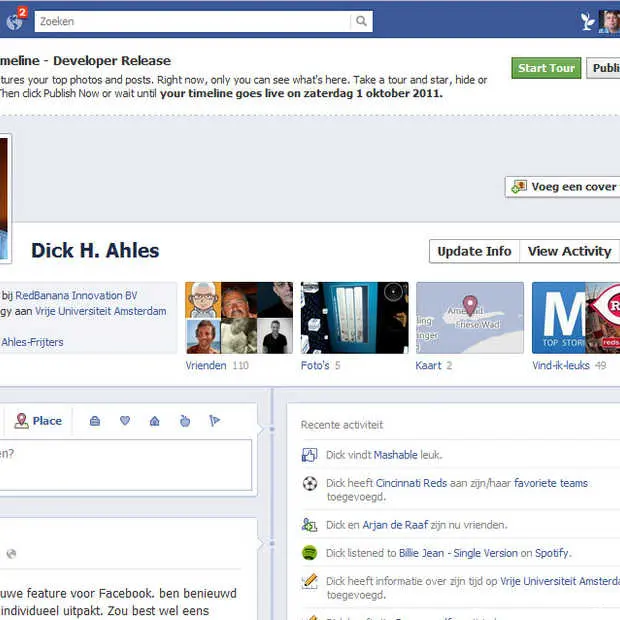Image resolution: width=620 pixels, height=620 pixels.
Task: Open the Billie Jean - Single Version link
Action: (x=458, y=553)
